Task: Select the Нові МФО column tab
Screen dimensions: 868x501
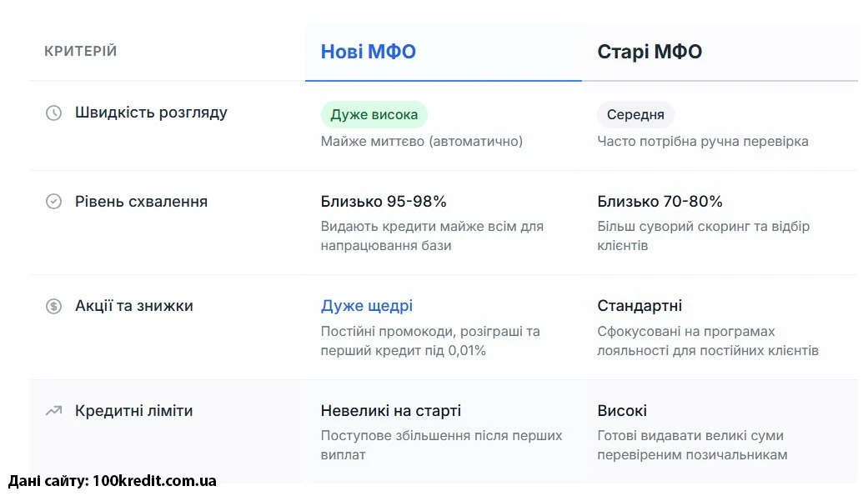Action: [369, 52]
